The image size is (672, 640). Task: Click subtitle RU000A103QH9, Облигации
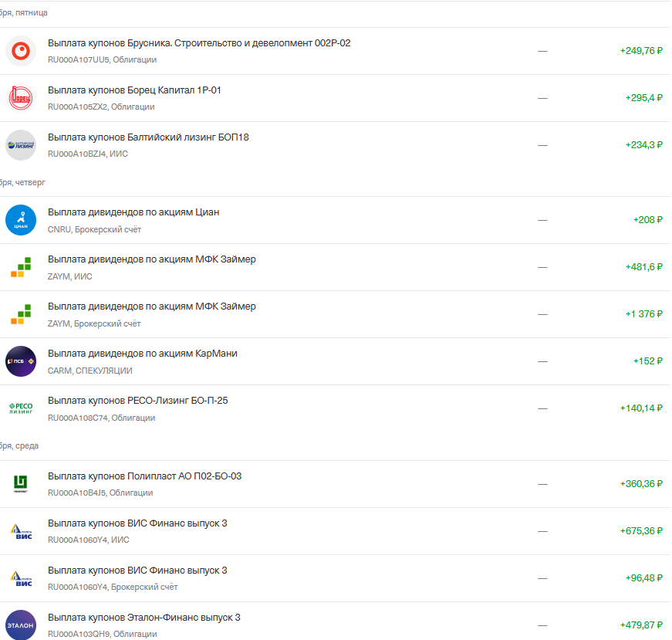point(103,634)
